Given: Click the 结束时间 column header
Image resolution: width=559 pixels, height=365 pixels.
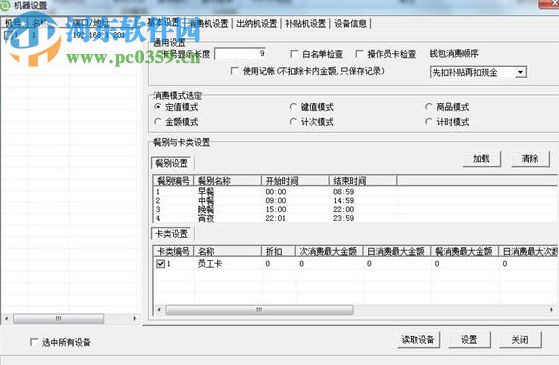Looking at the screenshot, I should click(x=363, y=181).
